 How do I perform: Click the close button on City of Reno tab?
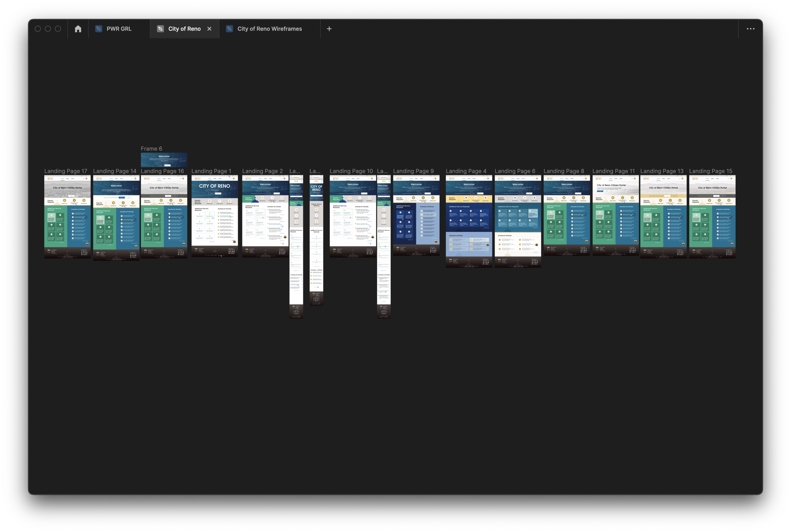pyautogui.click(x=210, y=28)
